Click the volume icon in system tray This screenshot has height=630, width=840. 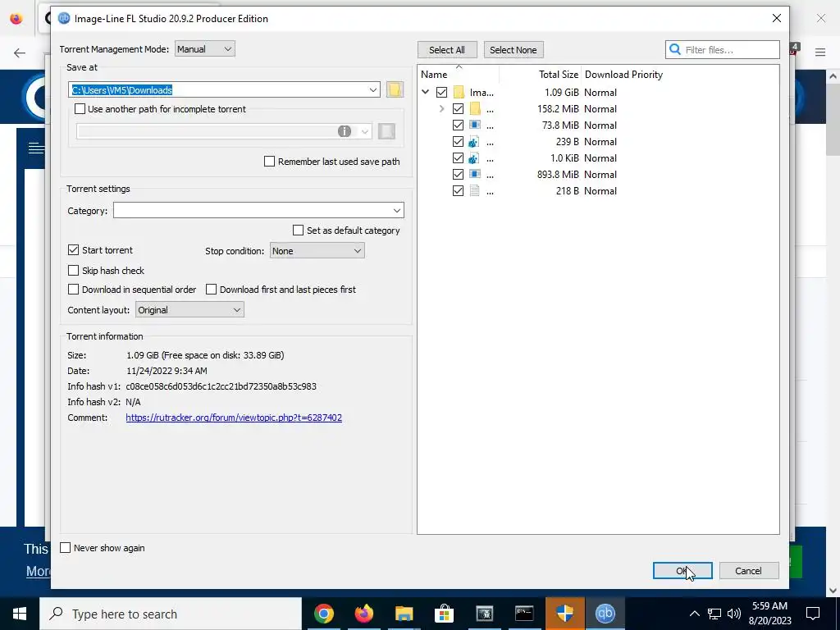click(734, 614)
